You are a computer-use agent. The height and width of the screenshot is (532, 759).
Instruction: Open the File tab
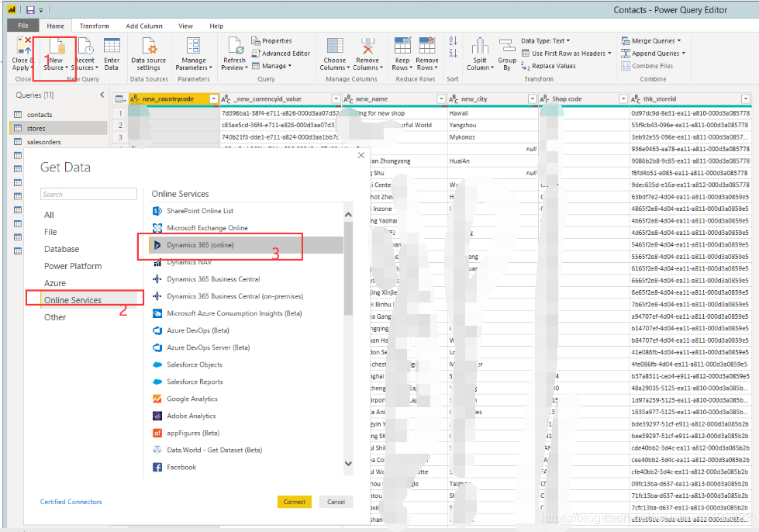23,26
